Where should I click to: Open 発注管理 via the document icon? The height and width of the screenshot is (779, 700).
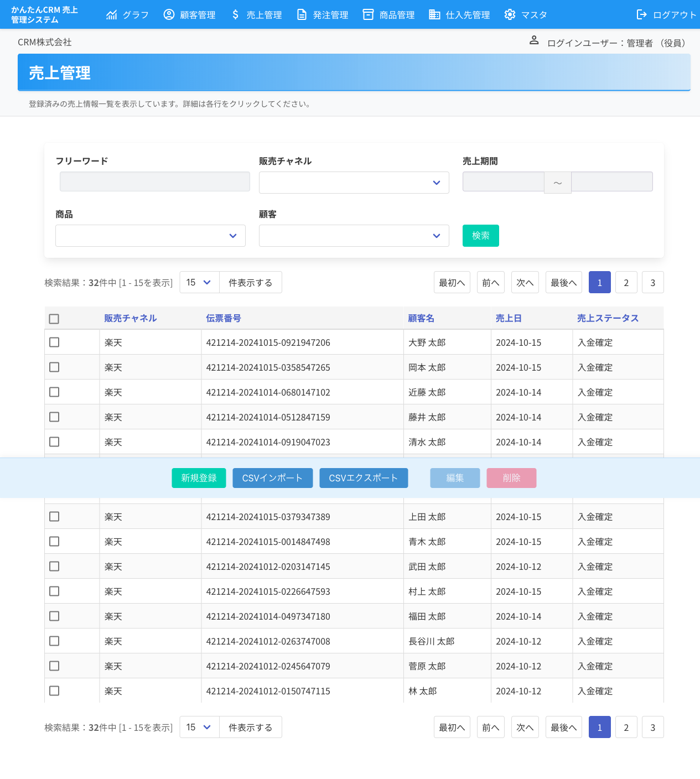[x=302, y=14]
